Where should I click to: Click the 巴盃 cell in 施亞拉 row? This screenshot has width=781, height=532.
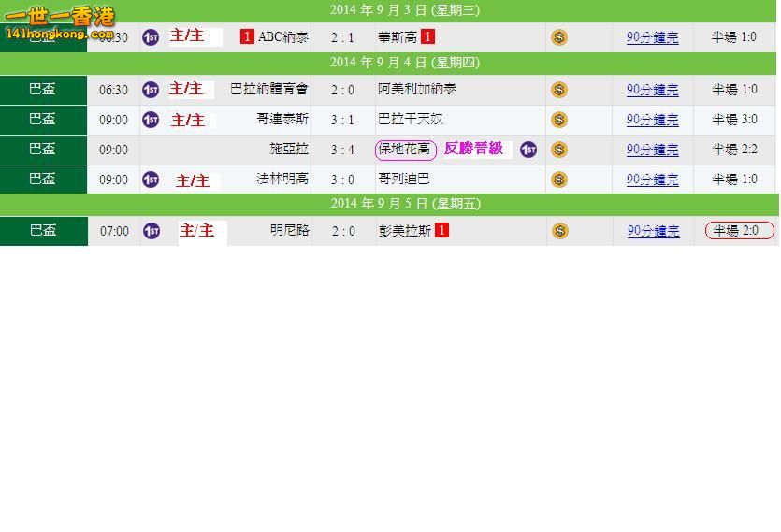[43, 150]
